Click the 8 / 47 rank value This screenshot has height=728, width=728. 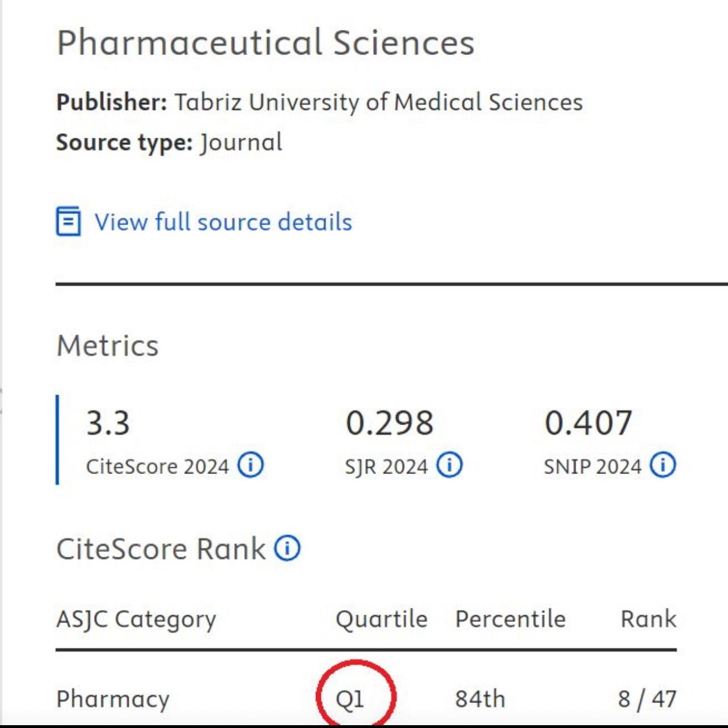[x=647, y=699]
